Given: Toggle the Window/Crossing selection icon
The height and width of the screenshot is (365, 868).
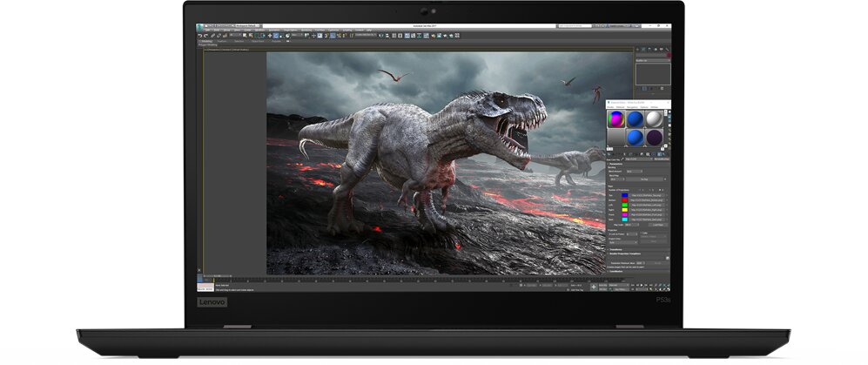Looking at the screenshot, I should click(x=262, y=36).
